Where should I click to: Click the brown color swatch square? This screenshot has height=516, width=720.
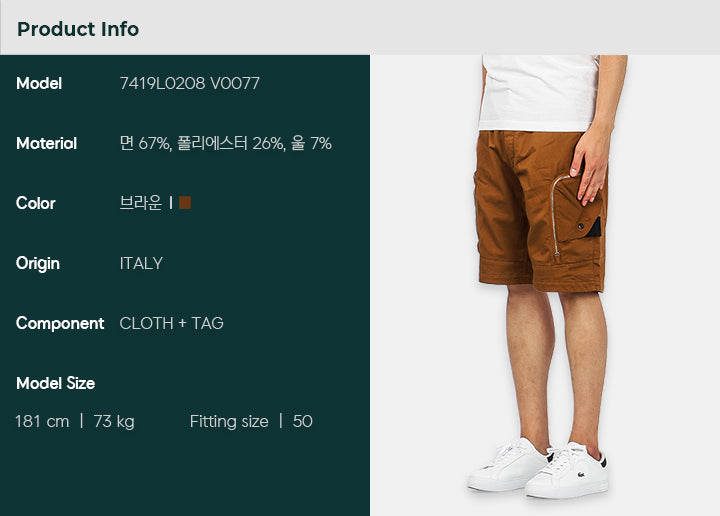click(185, 202)
